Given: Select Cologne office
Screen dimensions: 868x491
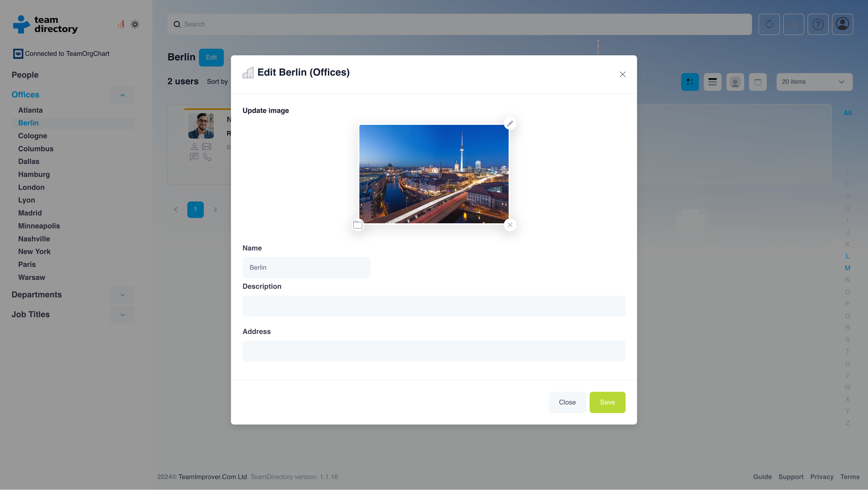Looking at the screenshot, I should [x=33, y=136].
